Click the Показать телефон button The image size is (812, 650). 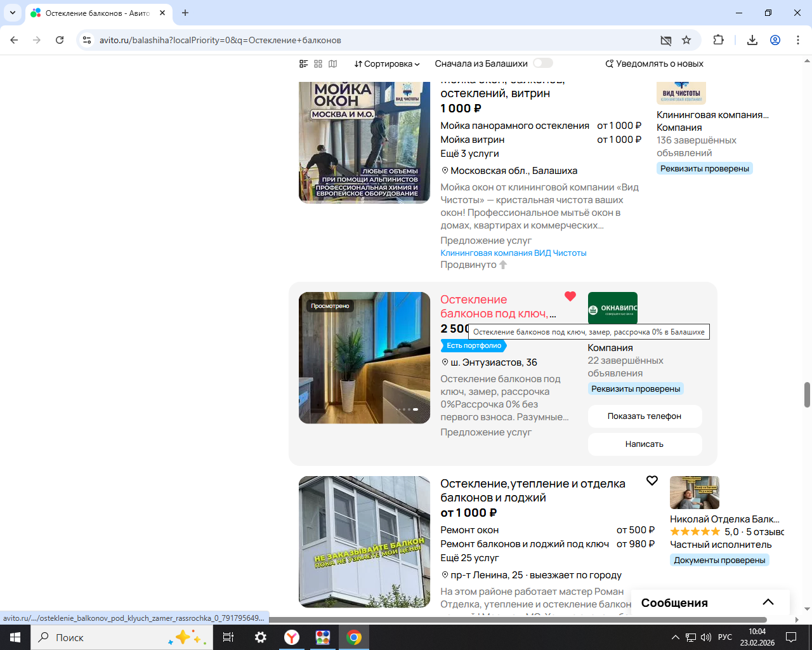point(645,416)
